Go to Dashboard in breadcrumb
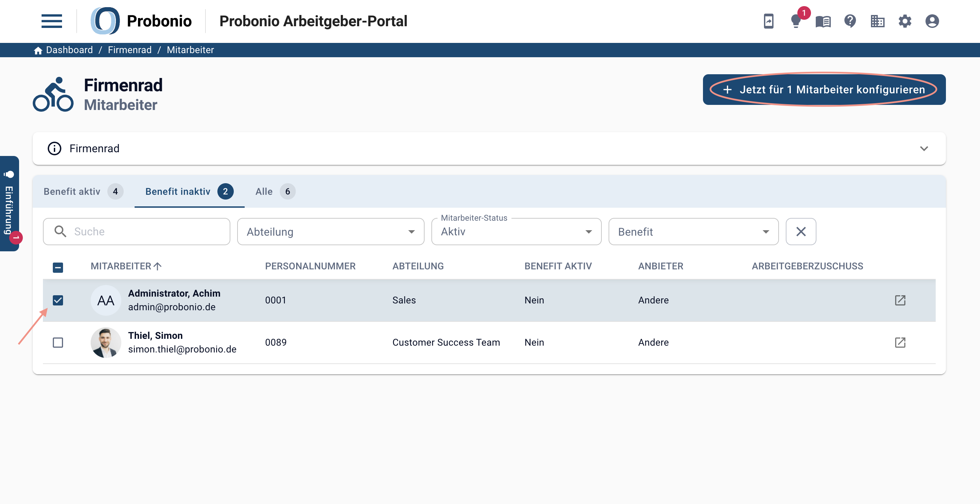The image size is (980, 504). (x=69, y=50)
